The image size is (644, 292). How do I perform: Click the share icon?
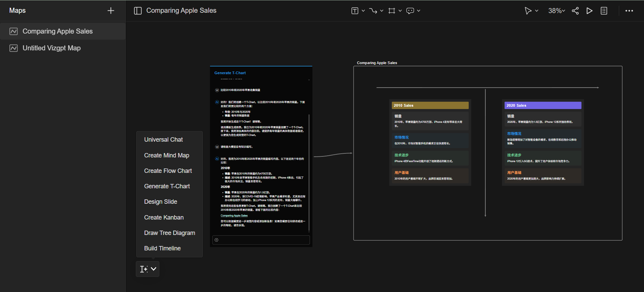click(x=575, y=11)
